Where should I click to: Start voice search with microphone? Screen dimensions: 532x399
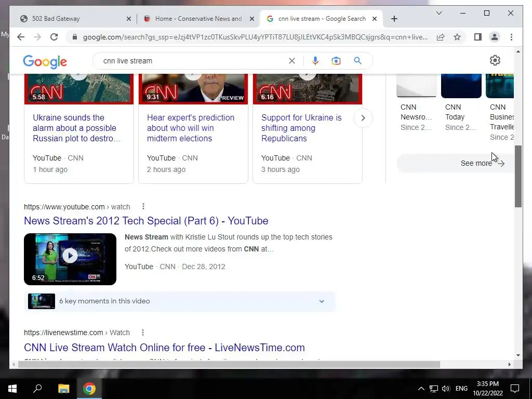tap(315, 61)
